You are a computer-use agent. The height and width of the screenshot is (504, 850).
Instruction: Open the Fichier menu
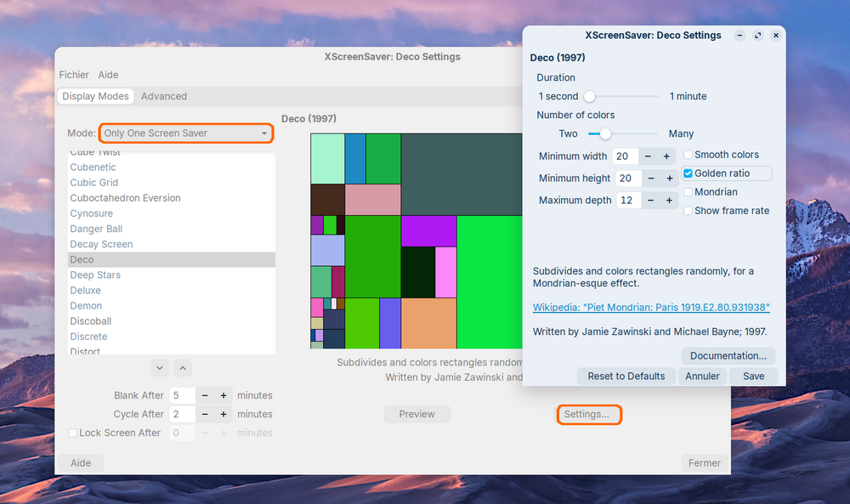74,75
